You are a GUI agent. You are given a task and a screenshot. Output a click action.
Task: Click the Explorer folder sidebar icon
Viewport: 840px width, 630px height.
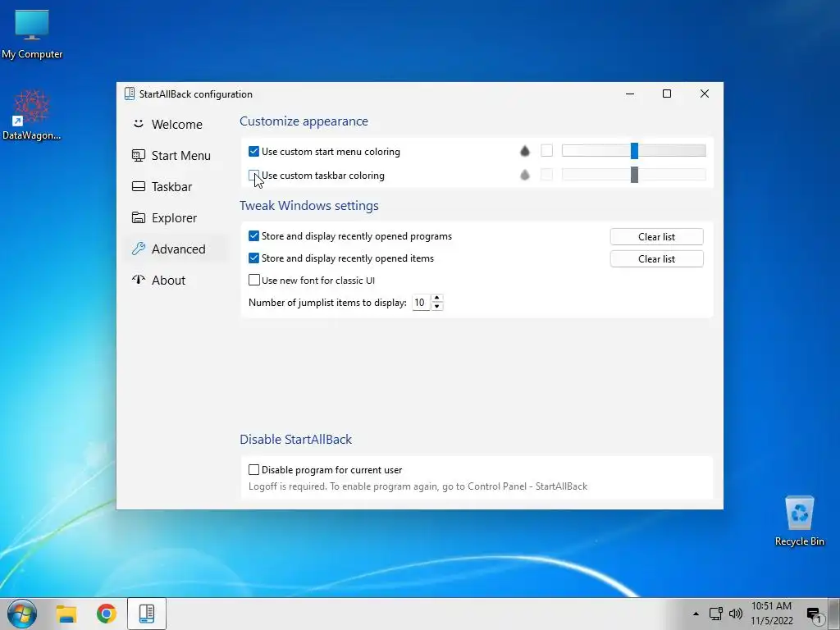point(138,217)
